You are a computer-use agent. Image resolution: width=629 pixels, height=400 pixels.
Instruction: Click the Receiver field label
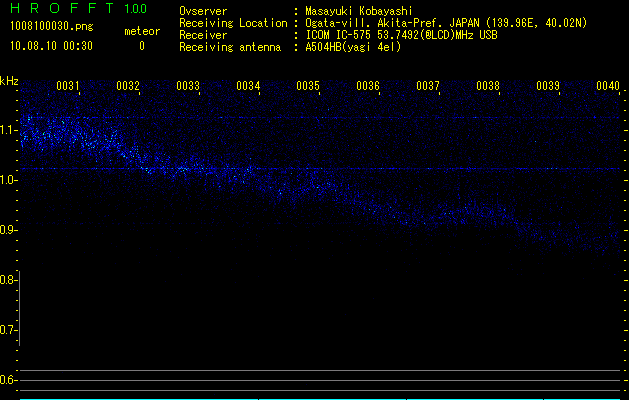click(203, 35)
